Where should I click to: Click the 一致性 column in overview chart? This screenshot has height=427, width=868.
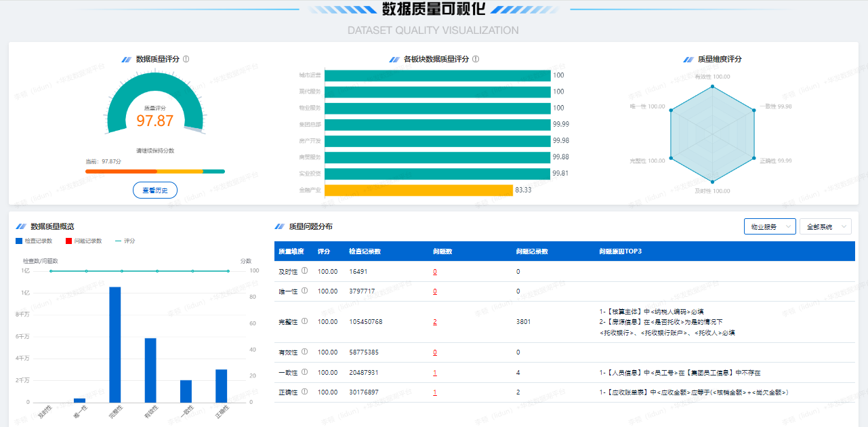click(x=186, y=391)
